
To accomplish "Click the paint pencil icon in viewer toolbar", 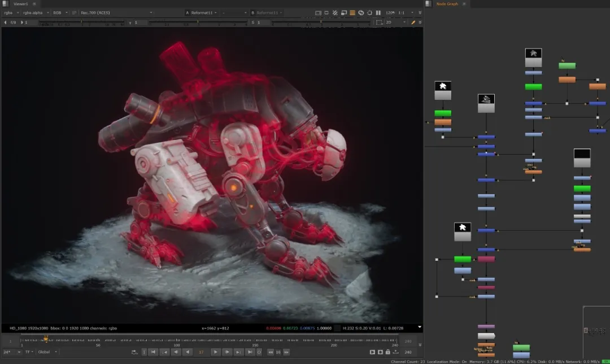I will pos(413,23).
